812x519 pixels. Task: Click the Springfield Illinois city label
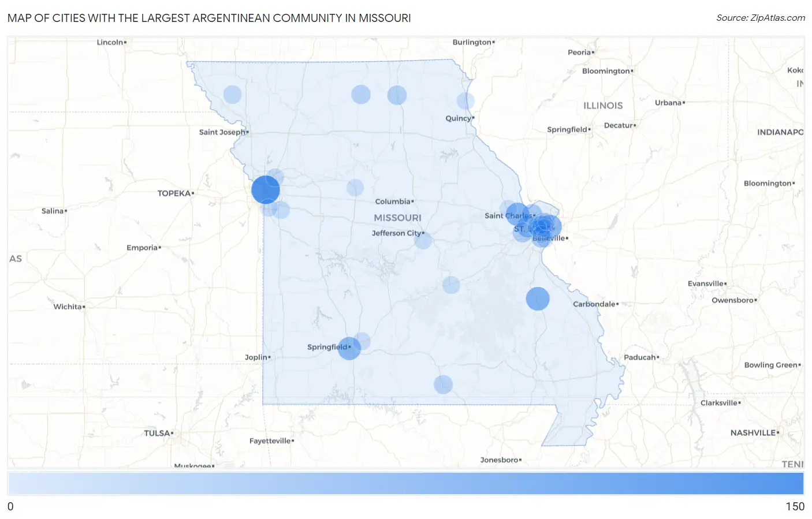click(x=567, y=129)
